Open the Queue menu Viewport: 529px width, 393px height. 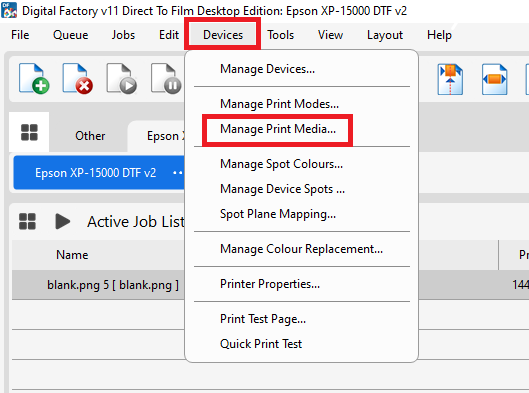(71, 35)
